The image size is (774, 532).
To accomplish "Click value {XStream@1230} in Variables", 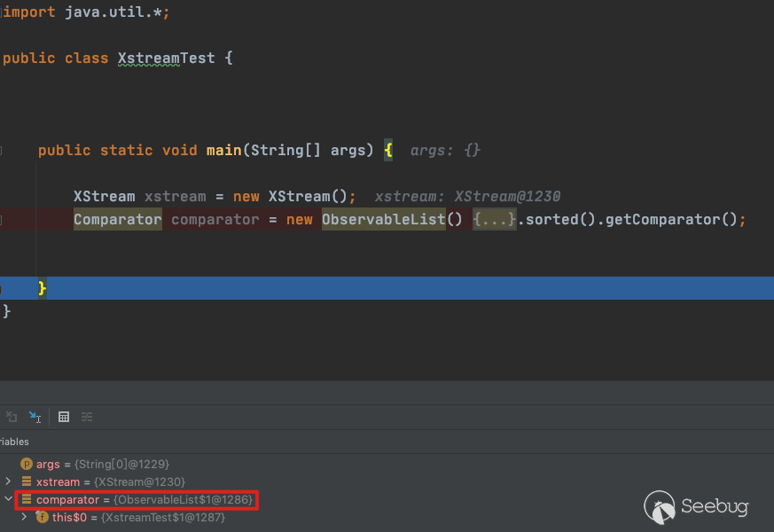I will [140, 481].
